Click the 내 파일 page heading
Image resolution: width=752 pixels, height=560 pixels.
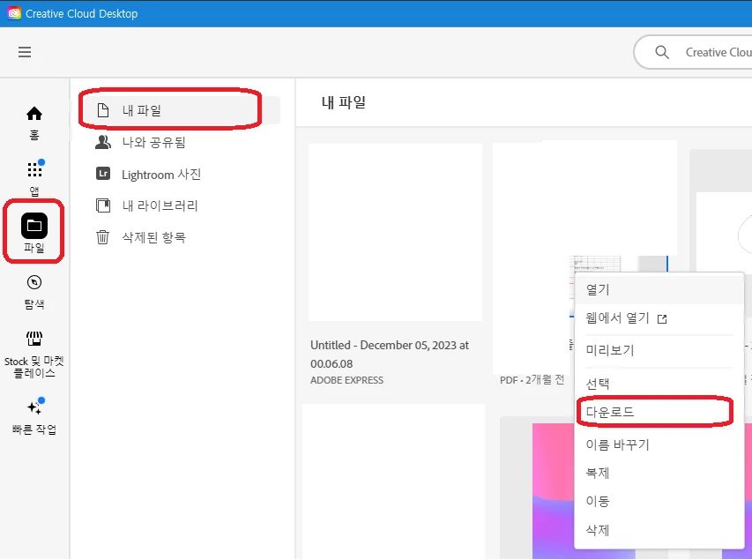[344, 102]
